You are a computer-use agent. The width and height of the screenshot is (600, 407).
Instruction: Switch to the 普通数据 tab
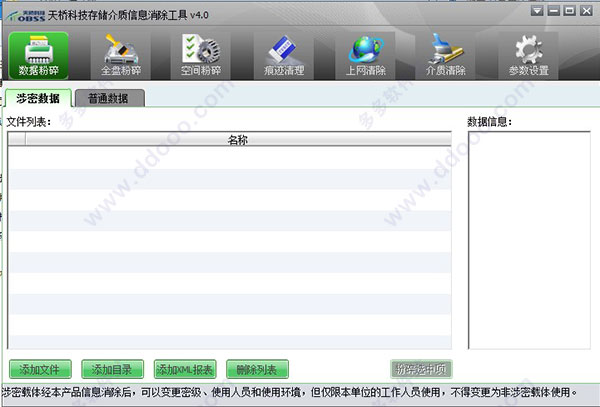110,98
